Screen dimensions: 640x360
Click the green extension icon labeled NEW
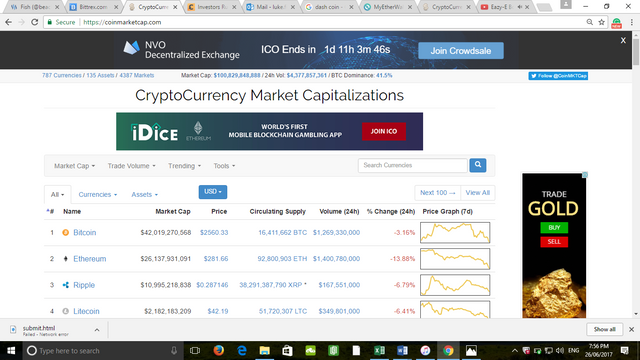point(617,23)
